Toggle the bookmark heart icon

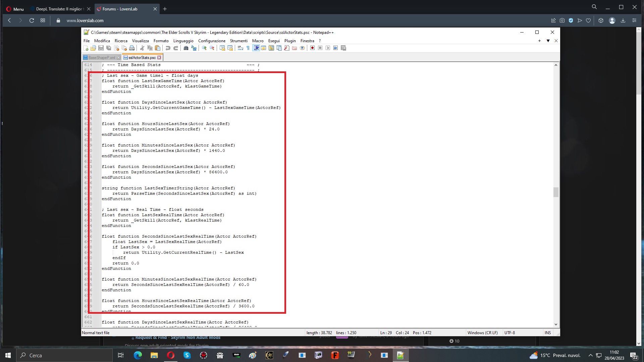(x=589, y=20)
